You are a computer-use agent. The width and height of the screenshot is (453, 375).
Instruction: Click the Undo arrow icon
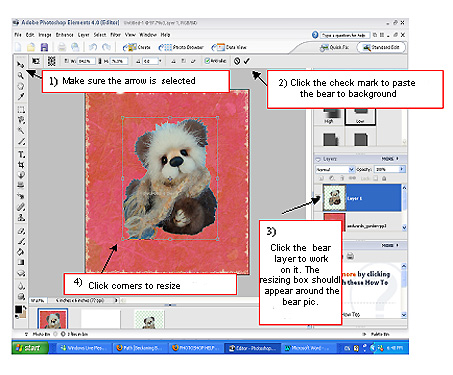(93, 47)
